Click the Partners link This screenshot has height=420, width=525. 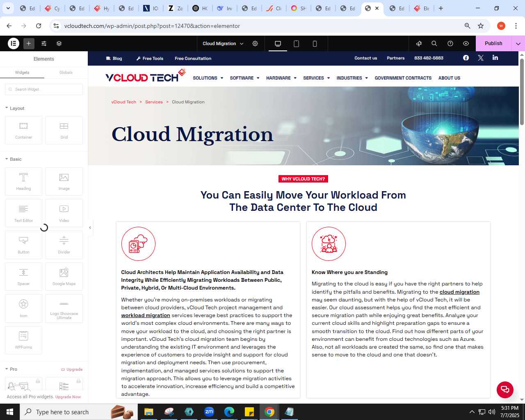[395, 58]
